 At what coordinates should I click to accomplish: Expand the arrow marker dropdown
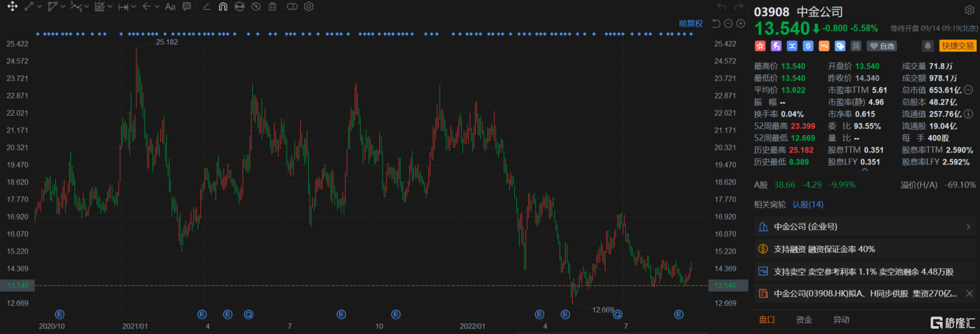(x=157, y=7)
